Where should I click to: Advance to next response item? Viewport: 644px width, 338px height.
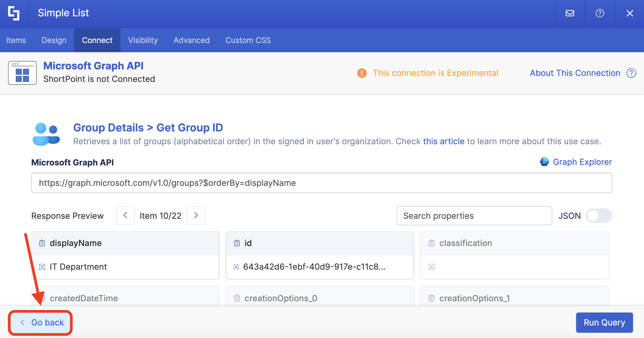[x=196, y=216]
